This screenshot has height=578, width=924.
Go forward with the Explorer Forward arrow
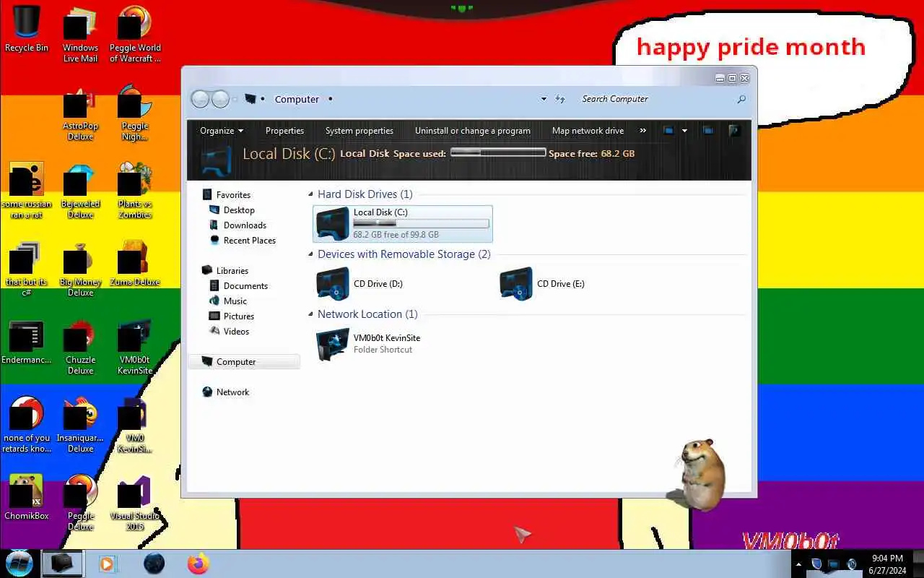220,99
